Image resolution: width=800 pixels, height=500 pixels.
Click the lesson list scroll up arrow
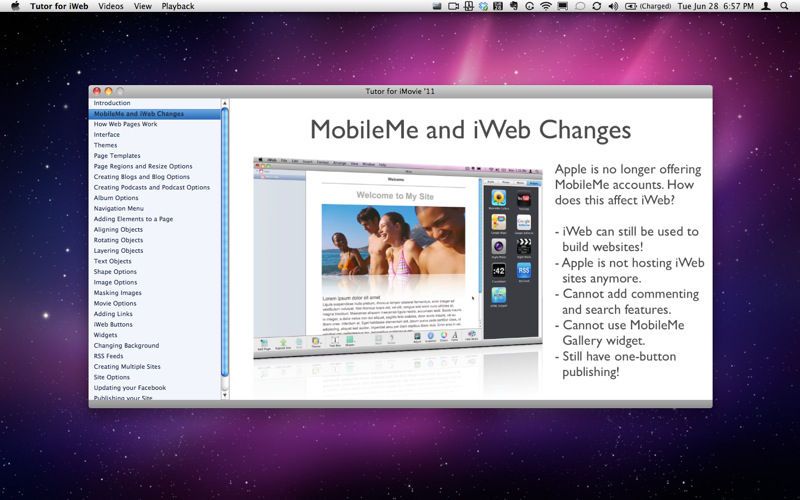click(x=224, y=103)
